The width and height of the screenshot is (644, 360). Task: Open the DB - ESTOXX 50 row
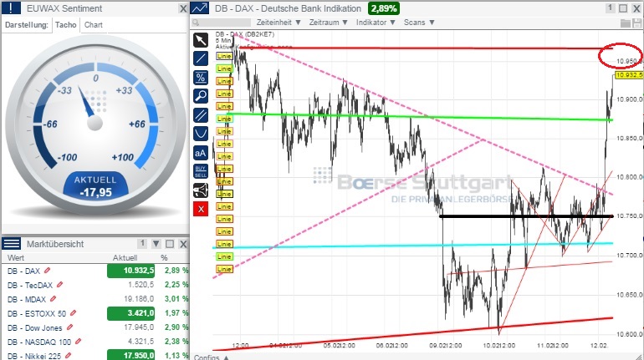(x=95, y=313)
